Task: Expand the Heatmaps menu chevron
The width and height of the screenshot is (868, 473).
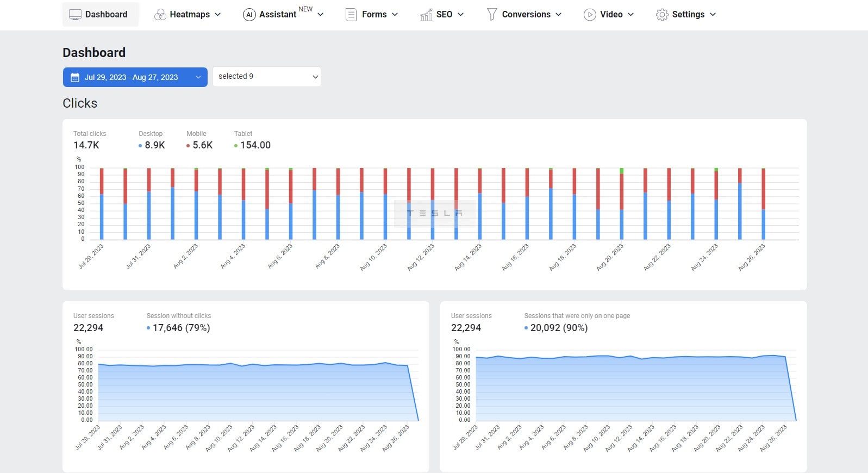Action: [x=218, y=15]
